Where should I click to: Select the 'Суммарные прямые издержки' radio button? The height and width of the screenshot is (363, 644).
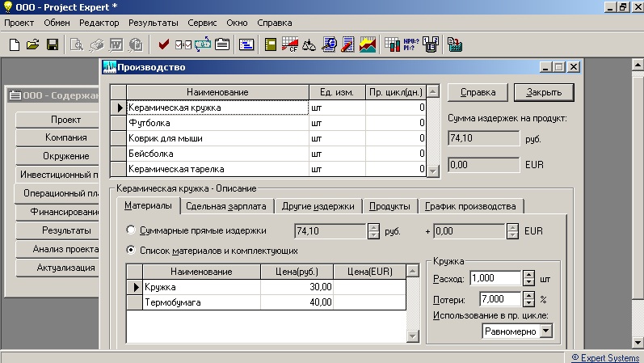click(132, 231)
